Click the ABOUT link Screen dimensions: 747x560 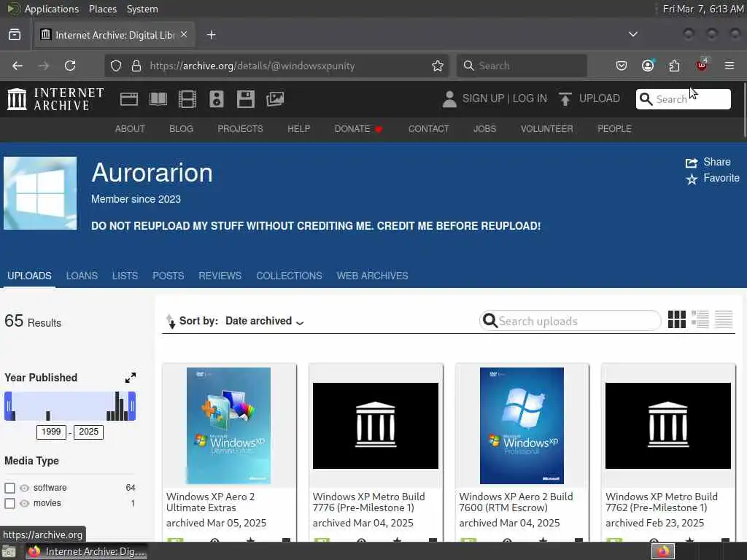130,129
